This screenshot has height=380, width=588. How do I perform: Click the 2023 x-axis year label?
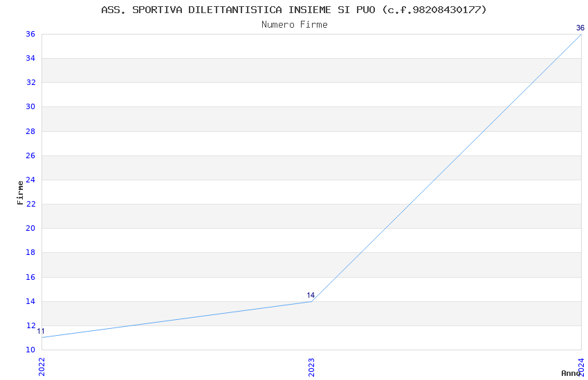click(311, 367)
